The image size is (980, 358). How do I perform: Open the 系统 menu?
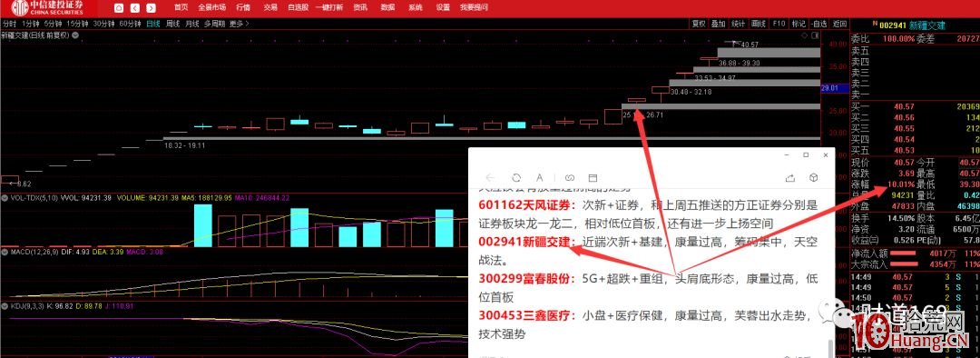point(415,7)
